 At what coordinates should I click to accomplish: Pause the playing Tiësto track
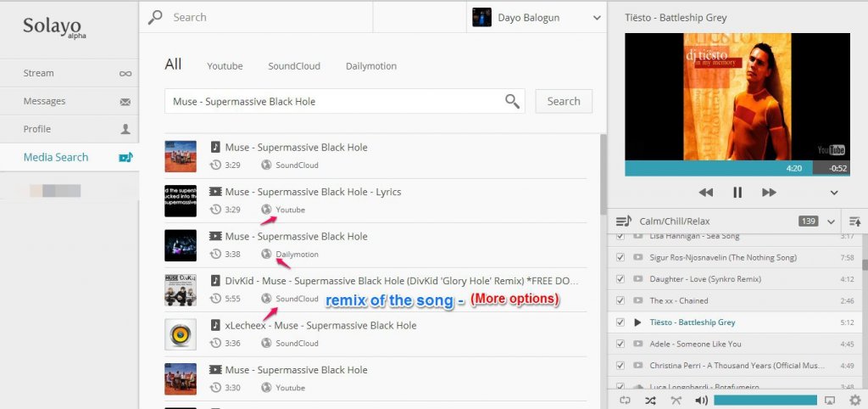click(x=737, y=193)
